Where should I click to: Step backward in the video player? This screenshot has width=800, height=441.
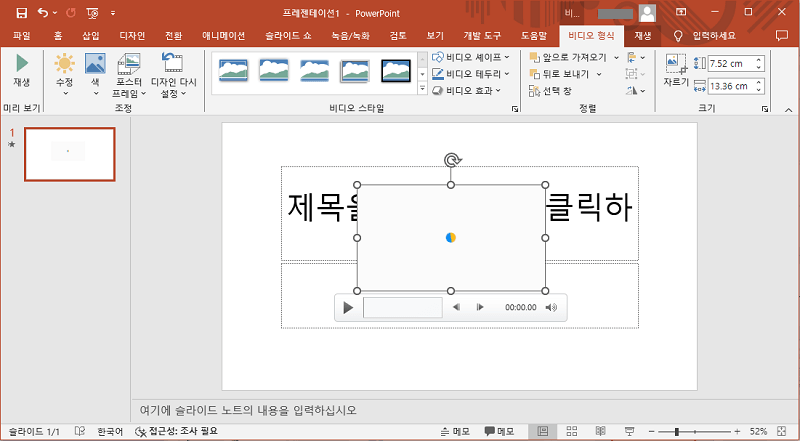(457, 307)
